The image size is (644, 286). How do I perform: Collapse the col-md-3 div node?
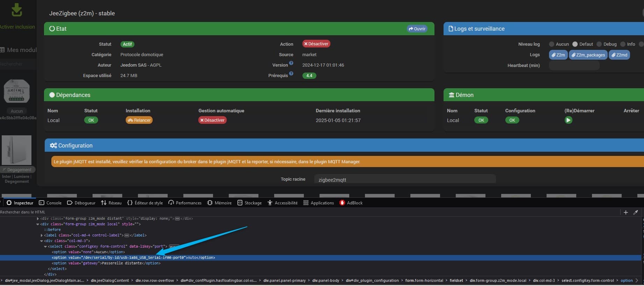click(x=42, y=241)
